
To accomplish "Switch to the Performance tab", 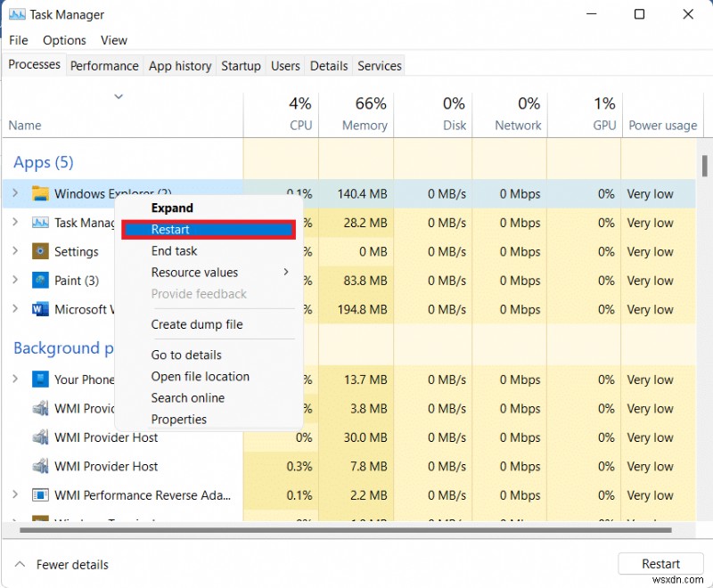I will pos(104,65).
